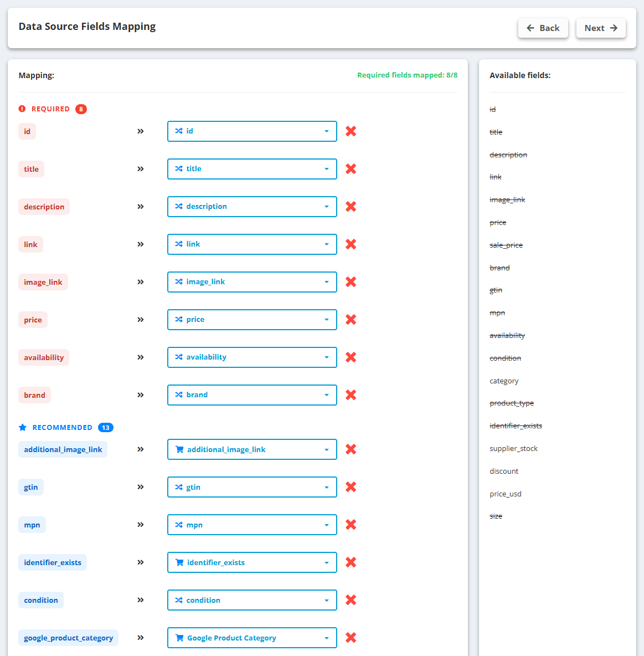The image size is (644, 656).
Task: Go Back to the previous step
Action: (543, 28)
